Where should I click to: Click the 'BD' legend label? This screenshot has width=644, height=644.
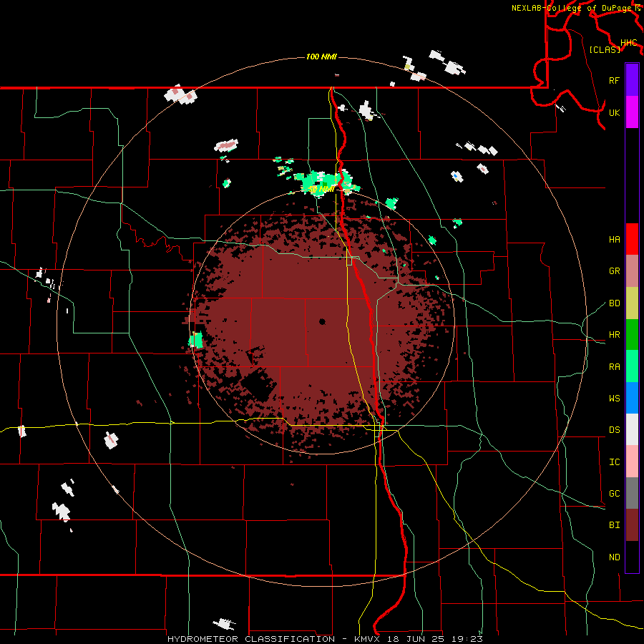pos(614,303)
